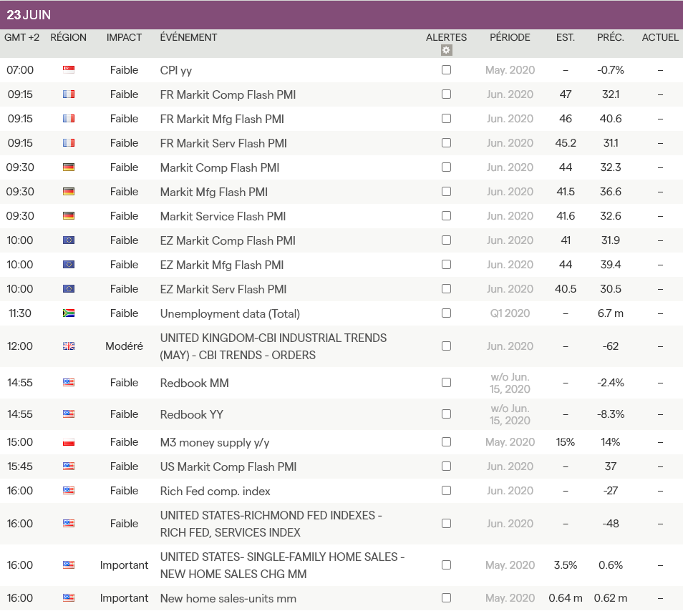Enable alert for Markit Service Flash PMI
Screen dimensions: 683x616
(446, 216)
